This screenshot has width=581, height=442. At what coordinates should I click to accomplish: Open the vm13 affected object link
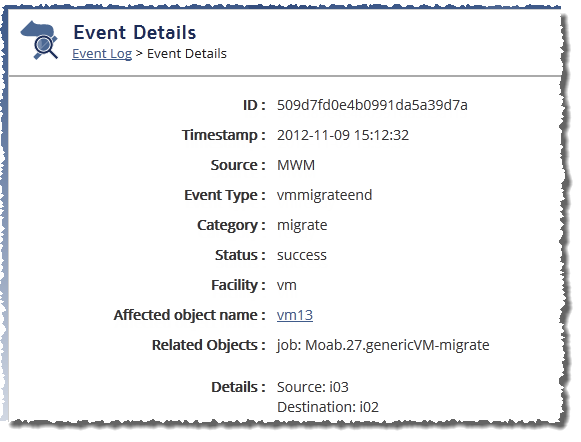[295, 315]
